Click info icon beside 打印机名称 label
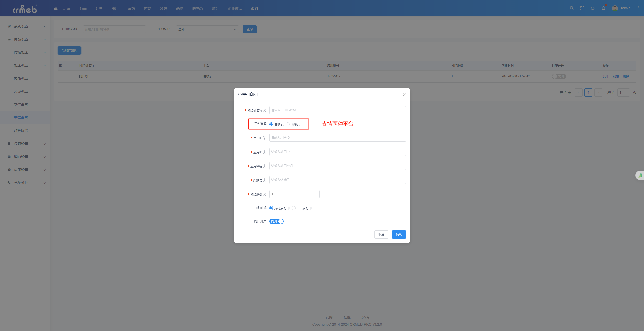 264,110
